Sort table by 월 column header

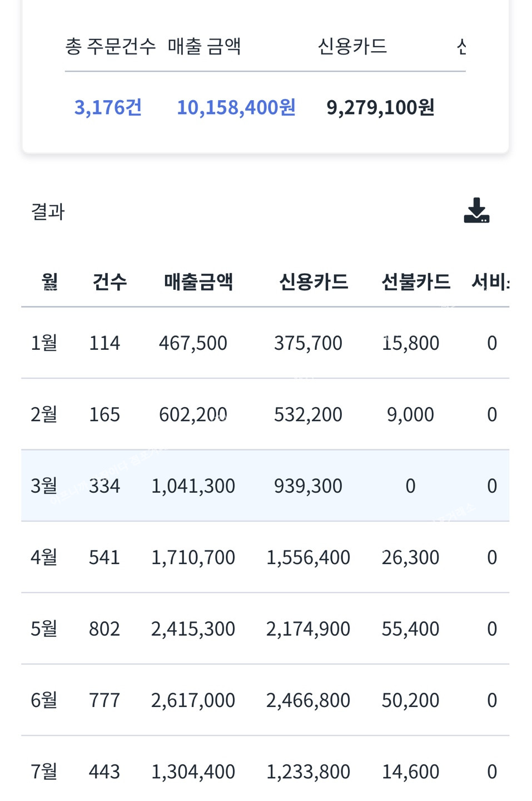(49, 282)
